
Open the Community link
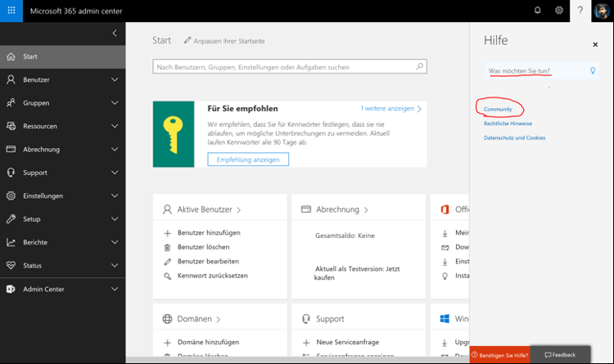pos(498,109)
